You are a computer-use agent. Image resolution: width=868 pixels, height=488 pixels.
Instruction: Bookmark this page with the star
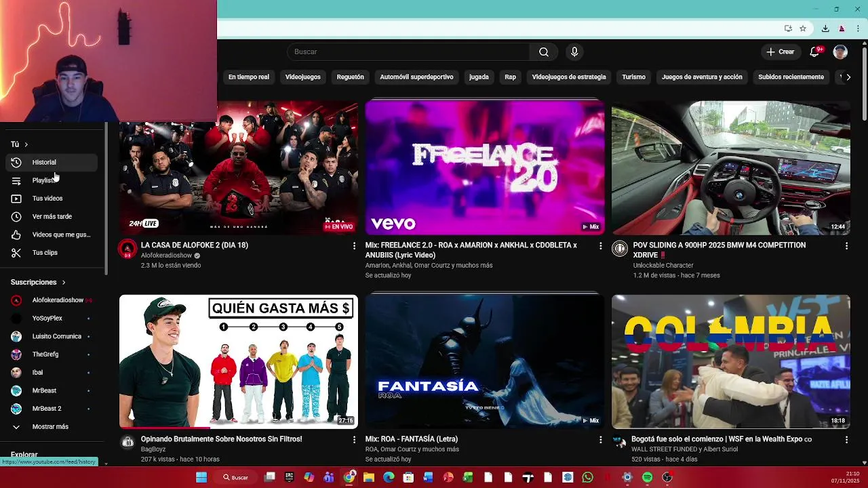coord(803,28)
